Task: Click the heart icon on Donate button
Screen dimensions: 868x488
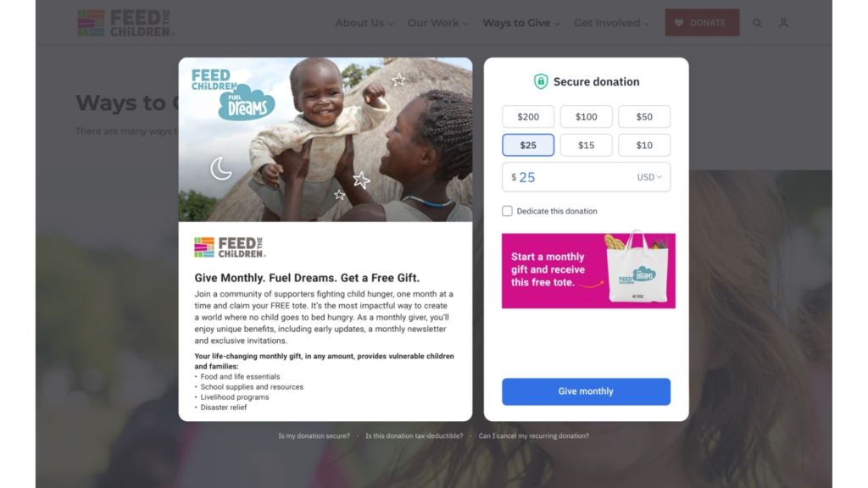Action: (679, 23)
